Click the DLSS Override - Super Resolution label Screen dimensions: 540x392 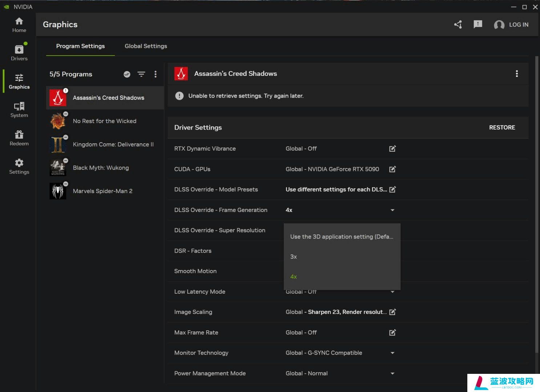[x=219, y=230]
